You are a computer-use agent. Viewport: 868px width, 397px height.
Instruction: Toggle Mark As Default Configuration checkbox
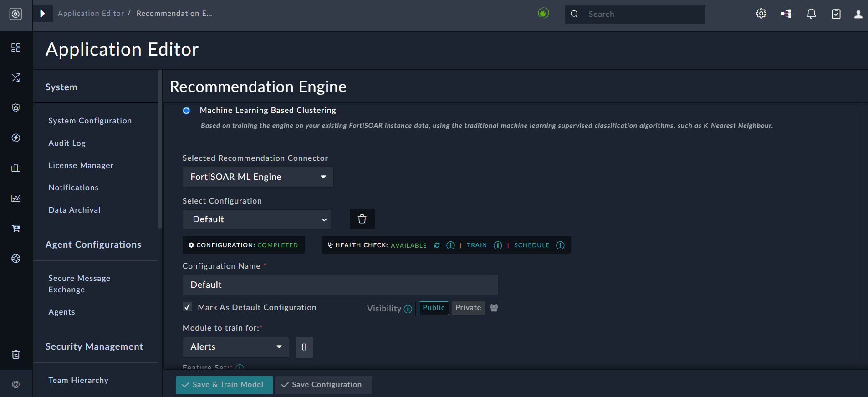coord(187,307)
